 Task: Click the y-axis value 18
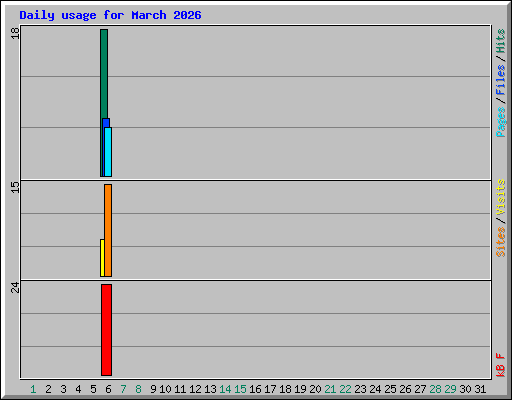click(x=15, y=33)
